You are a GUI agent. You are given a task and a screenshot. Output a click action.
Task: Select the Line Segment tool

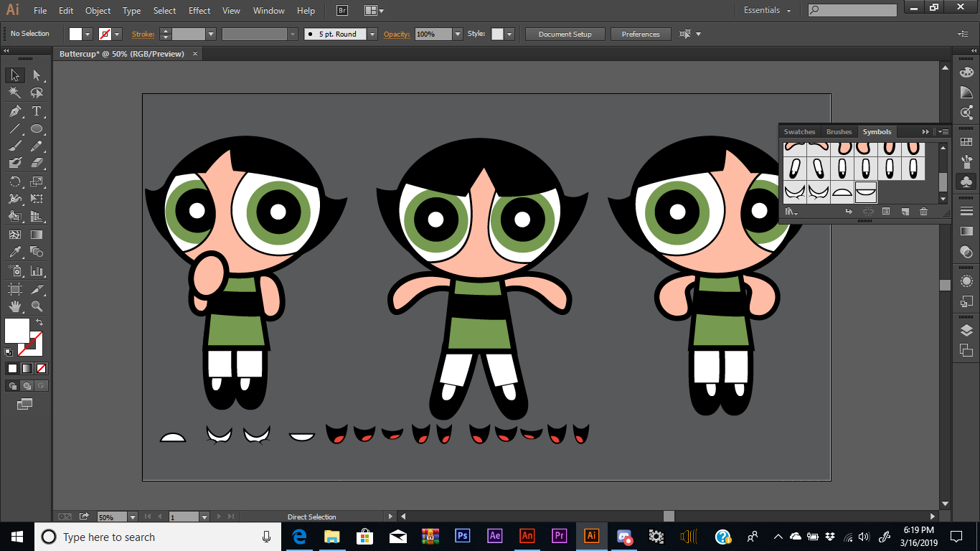(15, 129)
